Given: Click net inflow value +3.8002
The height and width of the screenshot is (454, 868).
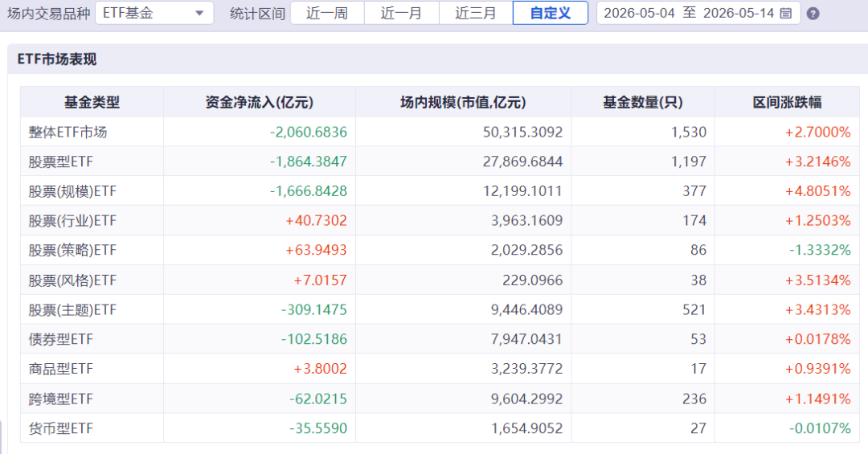Looking at the screenshot, I should [x=320, y=369].
